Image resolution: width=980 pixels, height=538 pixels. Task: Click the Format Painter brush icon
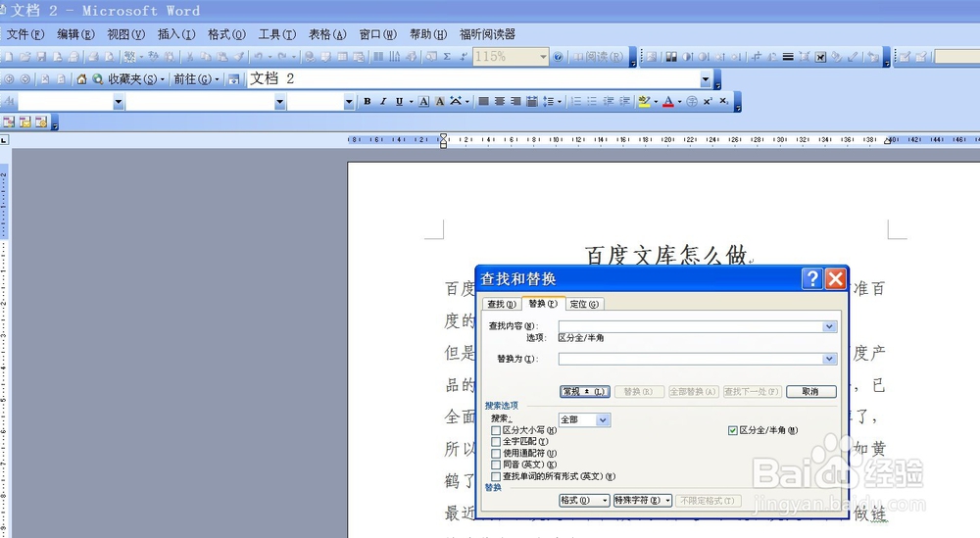[238, 57]
